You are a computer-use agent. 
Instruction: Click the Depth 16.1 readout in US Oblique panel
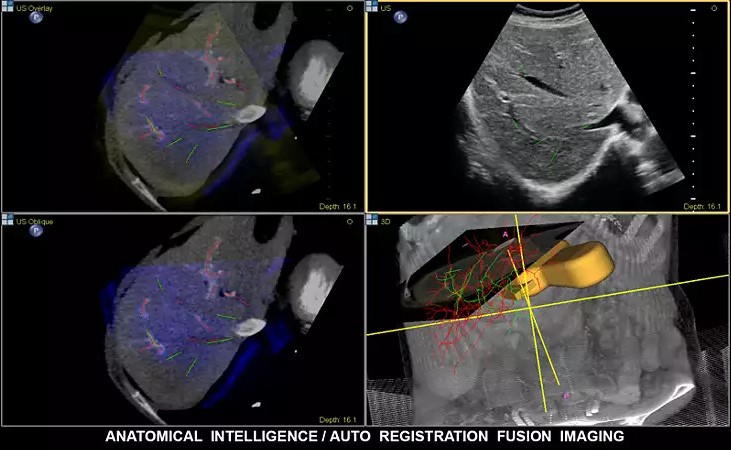click(x=336, y=419)
